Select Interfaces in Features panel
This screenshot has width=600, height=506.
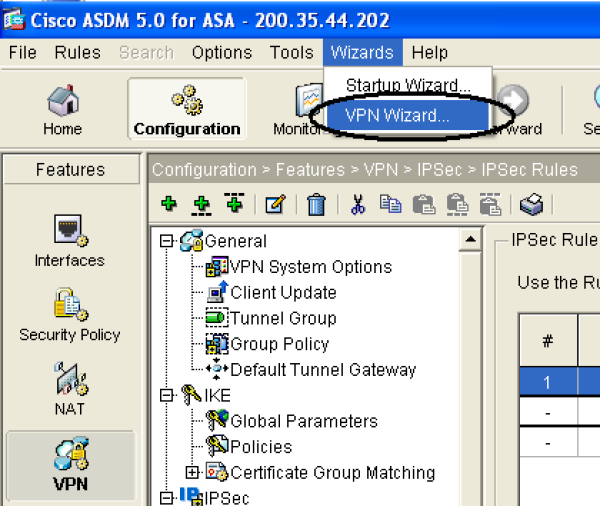(x=69, y=241)
